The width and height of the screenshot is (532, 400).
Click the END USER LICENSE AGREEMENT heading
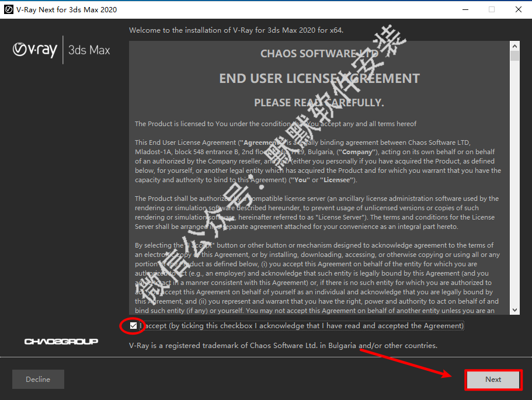coord(319,78)
